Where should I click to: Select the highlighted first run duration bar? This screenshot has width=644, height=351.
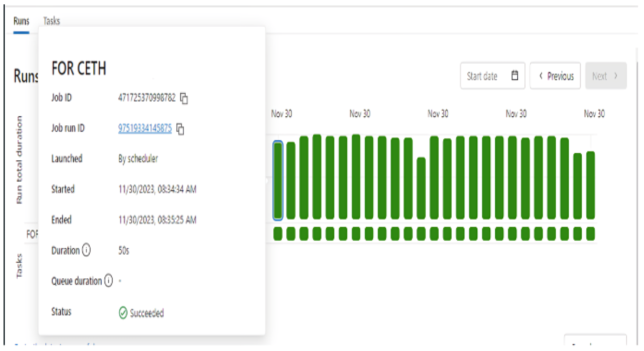[278, 180]
